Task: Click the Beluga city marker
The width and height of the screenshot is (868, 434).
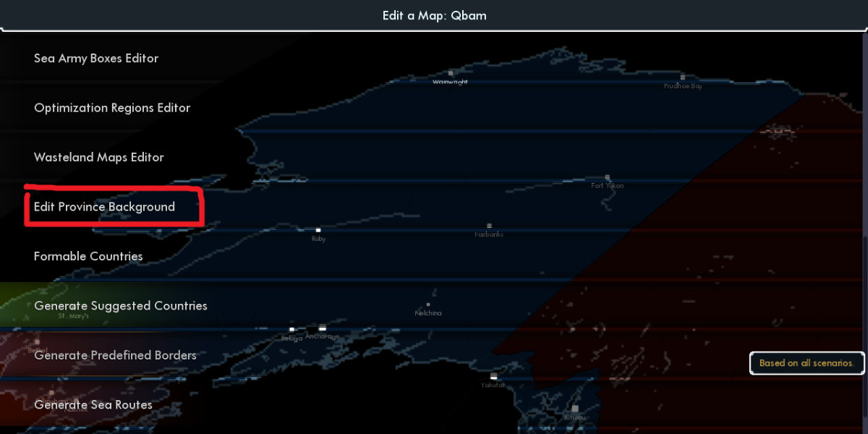Action: 292,329
